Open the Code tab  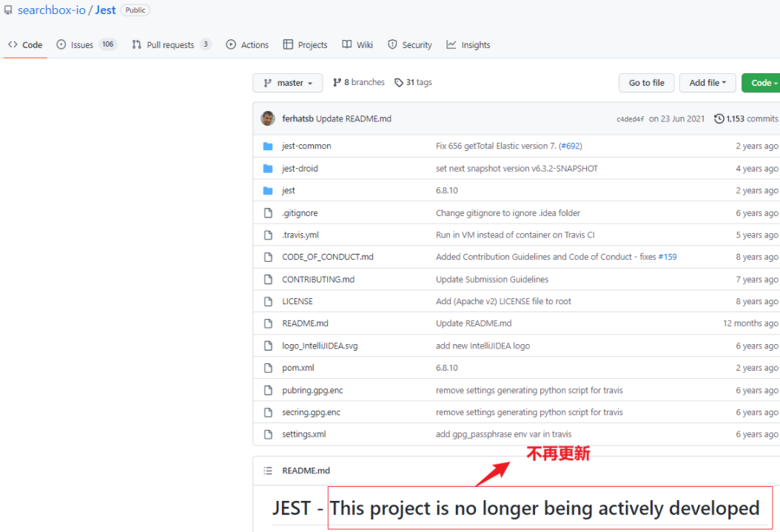(x=25, y=44)
